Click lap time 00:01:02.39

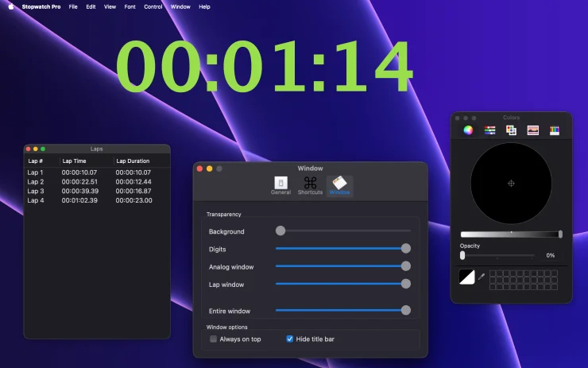79,200
